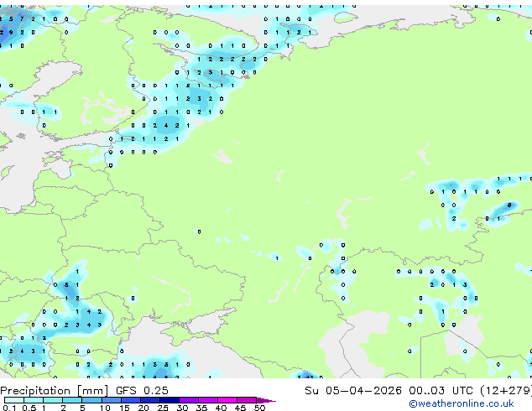The image size is (532, 411).
Task: Click the 35 to 40 mm legend swatch
Action: point(207,400)
